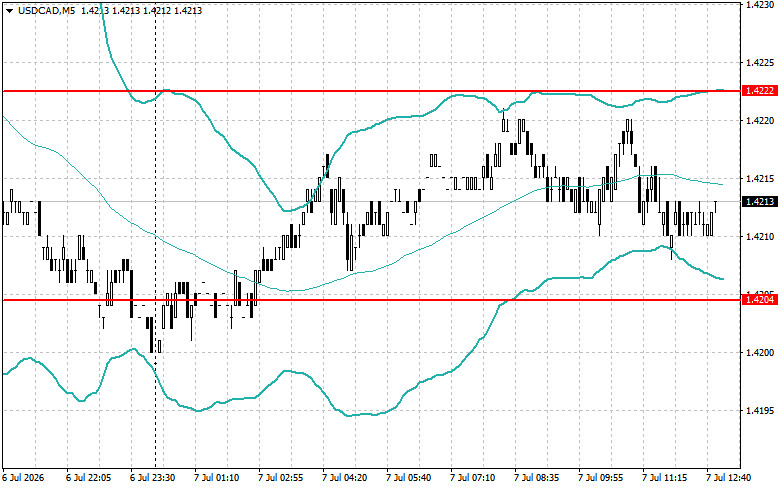Click the 6 Jul 23:30 time label
This screenshot has height=489, width=781.
pos(152,478)
